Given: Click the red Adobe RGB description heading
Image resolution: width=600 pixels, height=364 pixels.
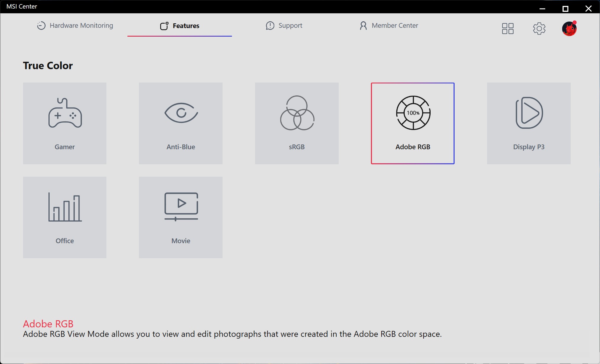Looking at the screenshot, I should [48, 324].
